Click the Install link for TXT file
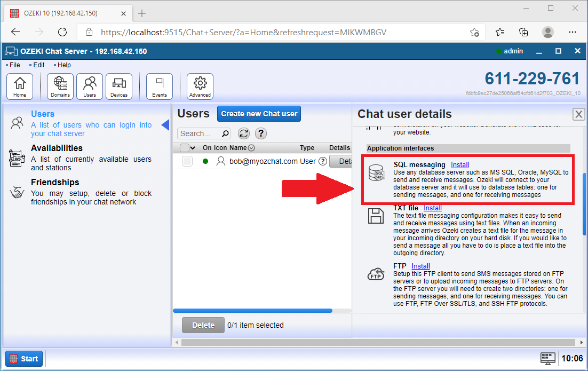The image size is (588, 371). click(433, 208)
